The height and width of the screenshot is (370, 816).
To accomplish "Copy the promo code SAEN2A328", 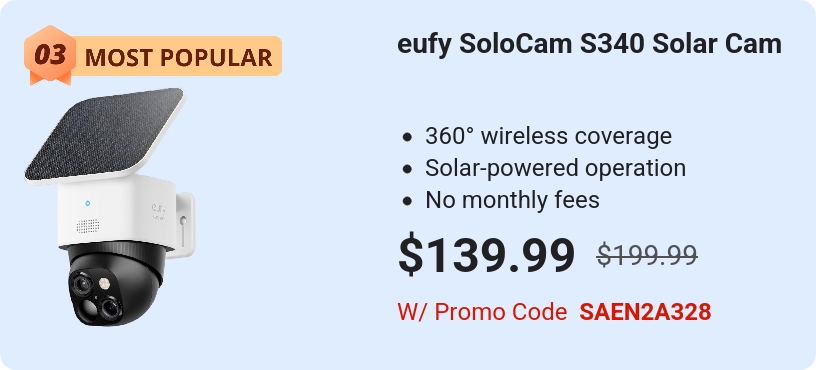I will tap(645, 312).
